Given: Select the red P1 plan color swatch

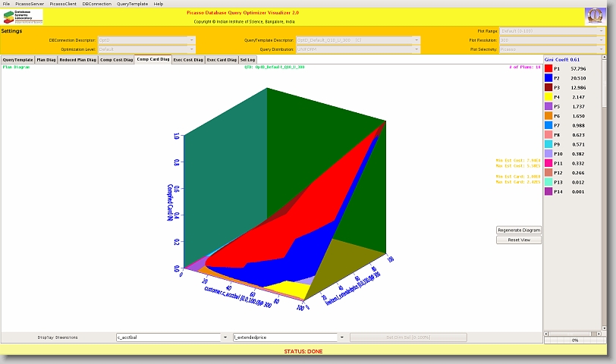Looking at the screenshot, I should [548, 68].
